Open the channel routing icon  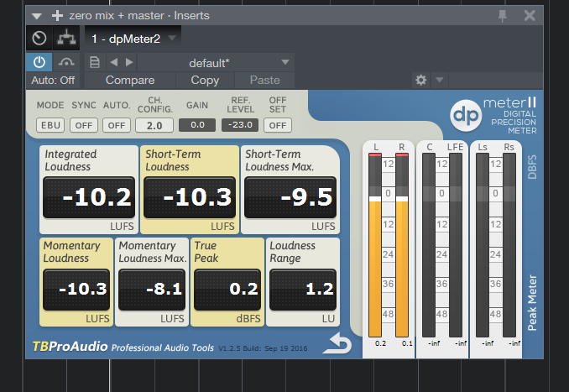[66, 38]
